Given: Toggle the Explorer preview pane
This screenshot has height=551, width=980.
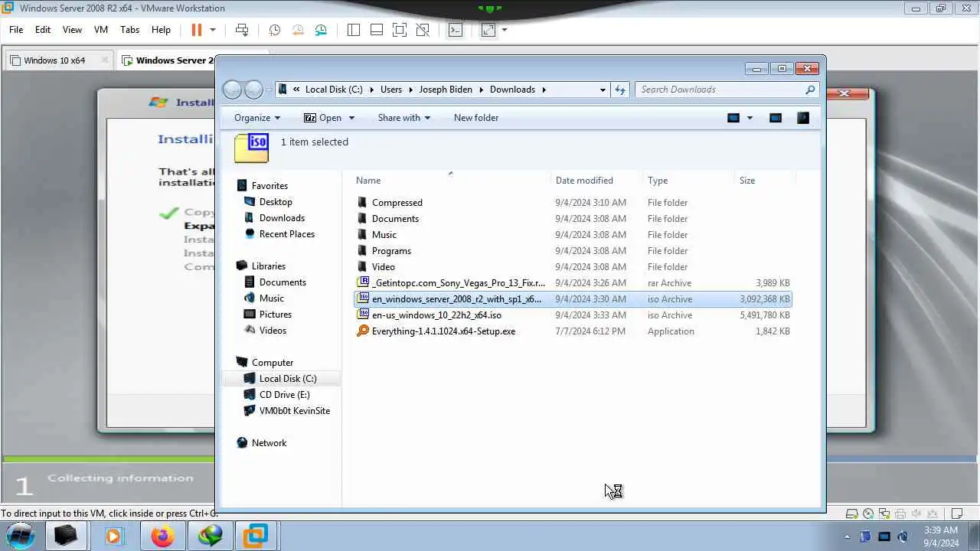Looking at the screenshot, I should (776, 118).
